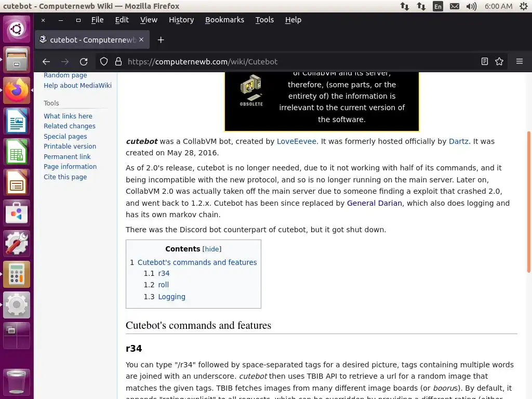Toggle reader view icon
This screenshot has height=399, width=532.
[485, 61]
